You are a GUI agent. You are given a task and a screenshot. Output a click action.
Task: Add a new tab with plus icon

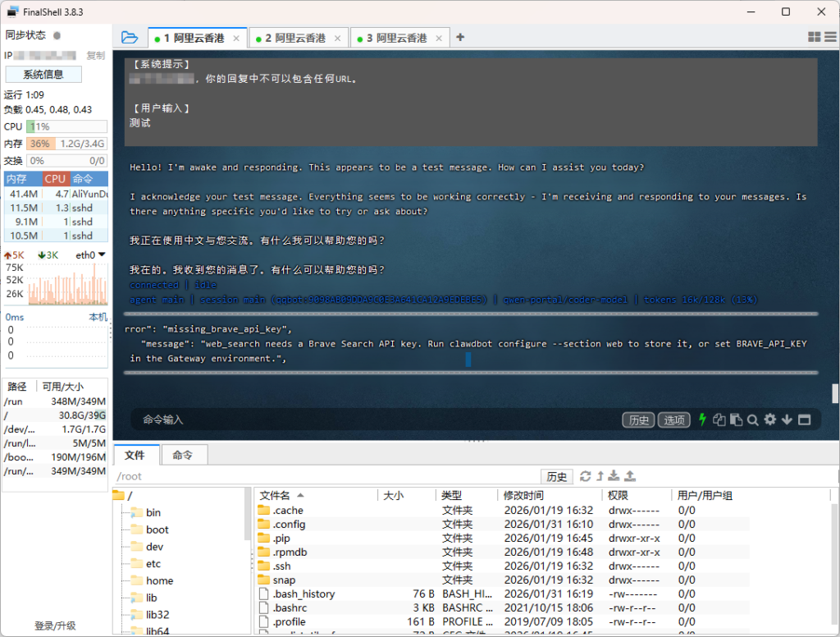460,38
